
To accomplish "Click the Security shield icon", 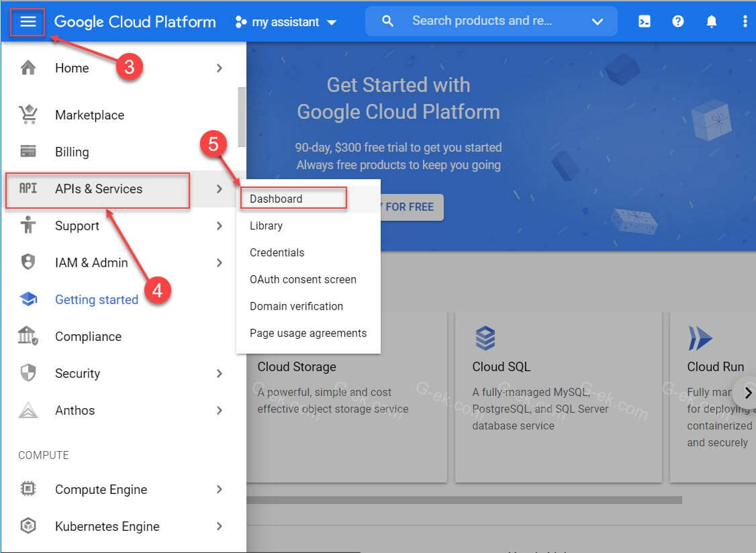I will (28, 373).
